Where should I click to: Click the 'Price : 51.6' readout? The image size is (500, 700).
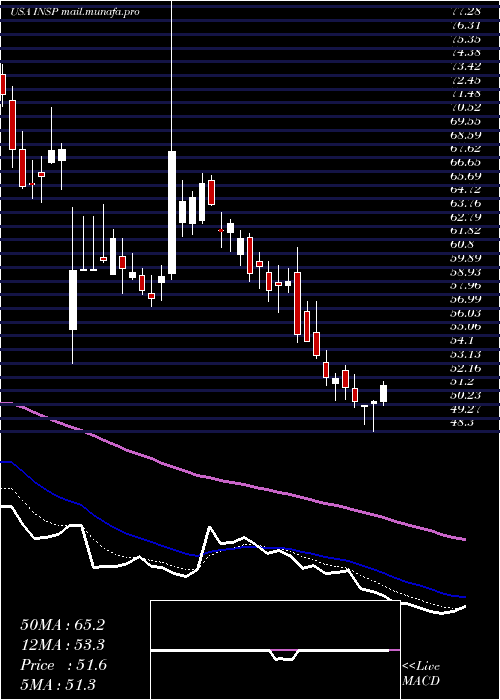pyautogui.click(x=63, y=665)
